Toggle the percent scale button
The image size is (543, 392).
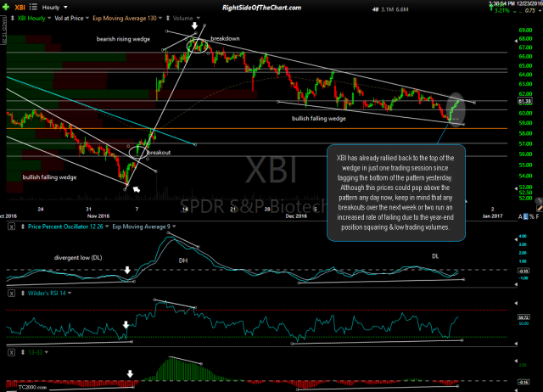[x=532, y=216]
